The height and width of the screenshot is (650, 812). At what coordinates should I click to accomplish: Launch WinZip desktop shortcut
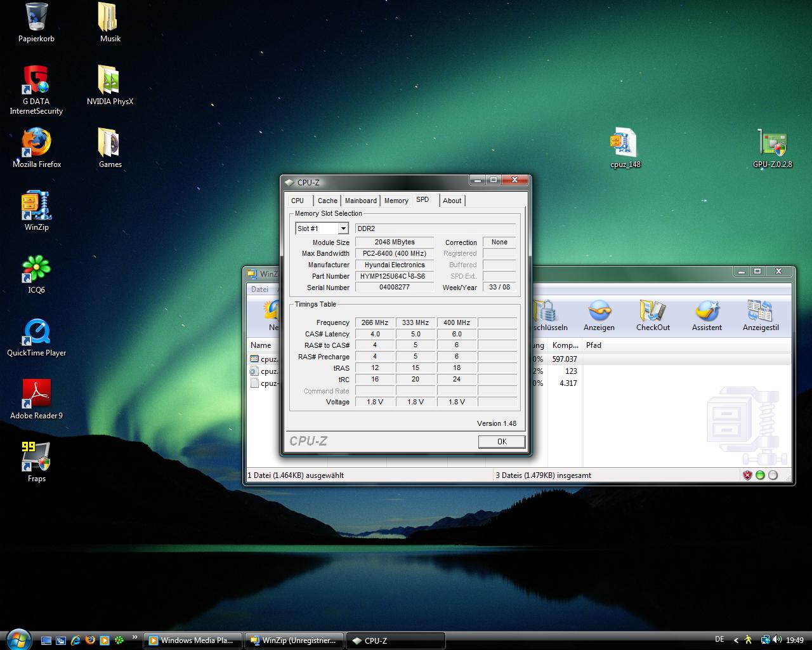tap(36, 206)
